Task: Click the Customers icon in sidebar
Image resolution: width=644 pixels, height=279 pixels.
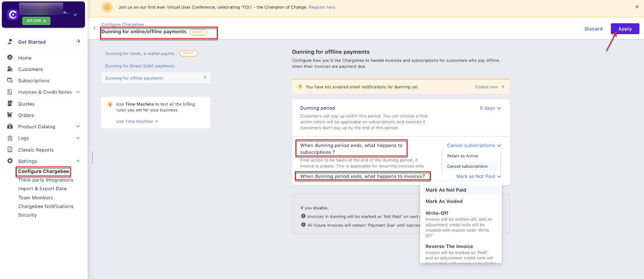Action: tap(10, 69)
